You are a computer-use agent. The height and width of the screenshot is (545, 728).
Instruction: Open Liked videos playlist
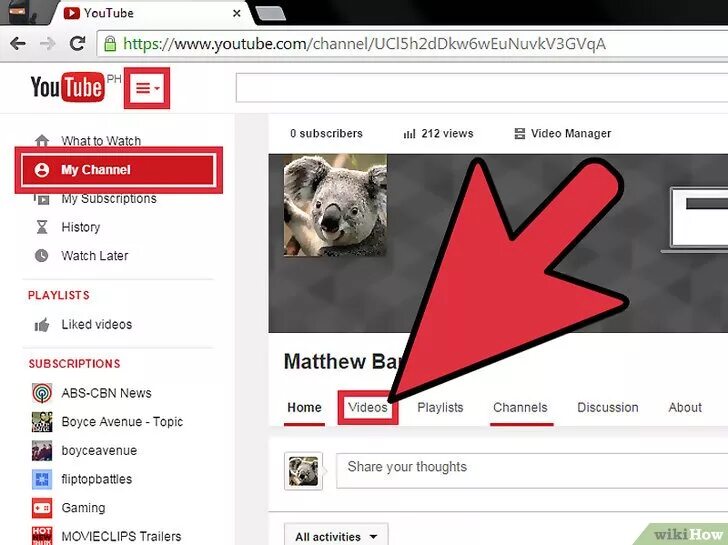tap(97, 324)
